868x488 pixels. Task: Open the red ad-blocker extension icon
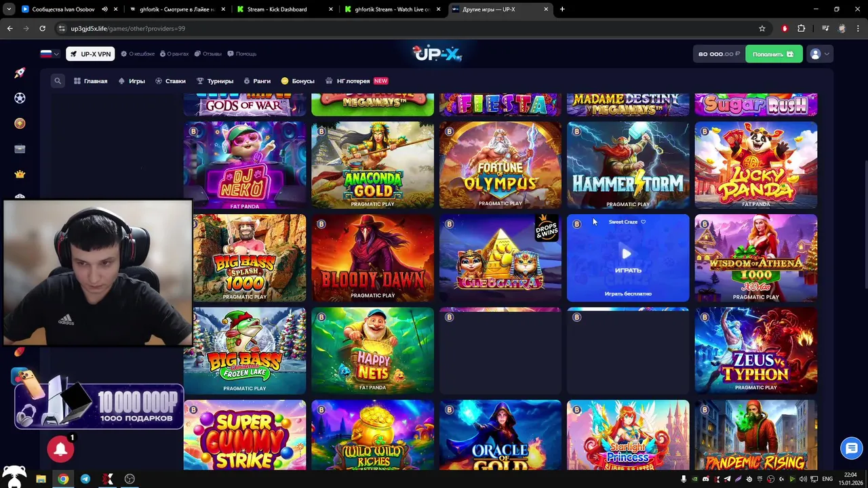coord(785,28)
